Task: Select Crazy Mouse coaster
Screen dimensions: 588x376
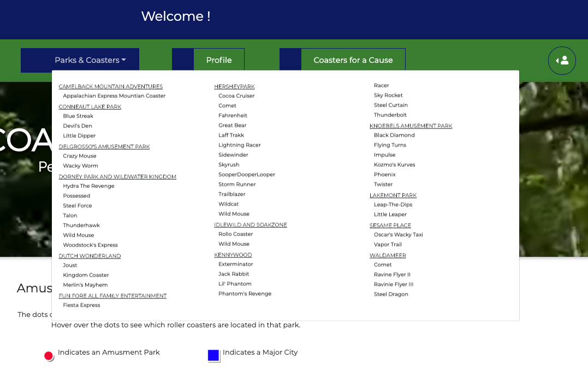Action: click(x=80, y=156)
